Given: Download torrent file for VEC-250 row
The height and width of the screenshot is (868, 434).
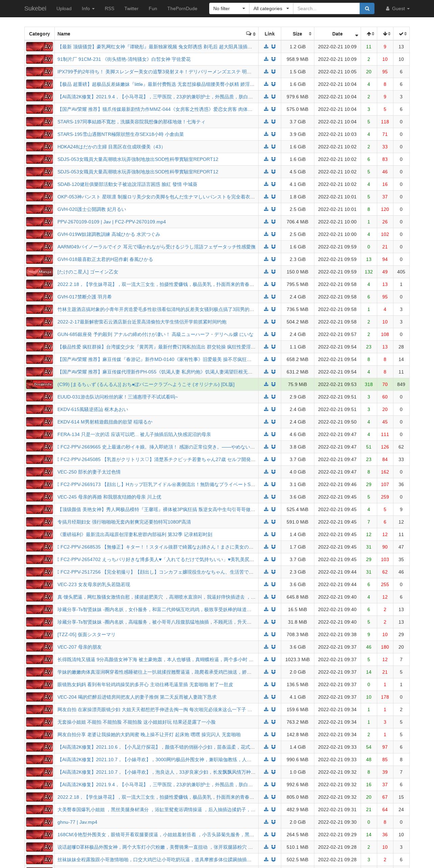Looking at the screenshot, I should 266,472.
